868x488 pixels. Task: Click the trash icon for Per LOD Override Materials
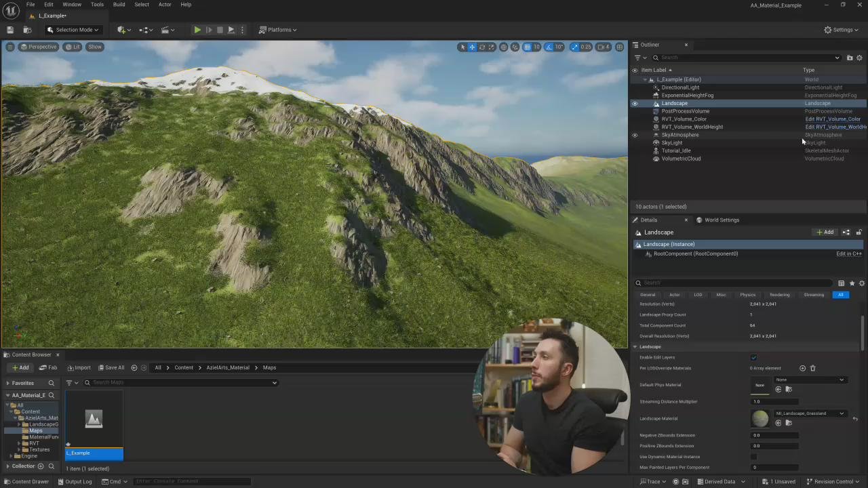(x=812, y=368)
